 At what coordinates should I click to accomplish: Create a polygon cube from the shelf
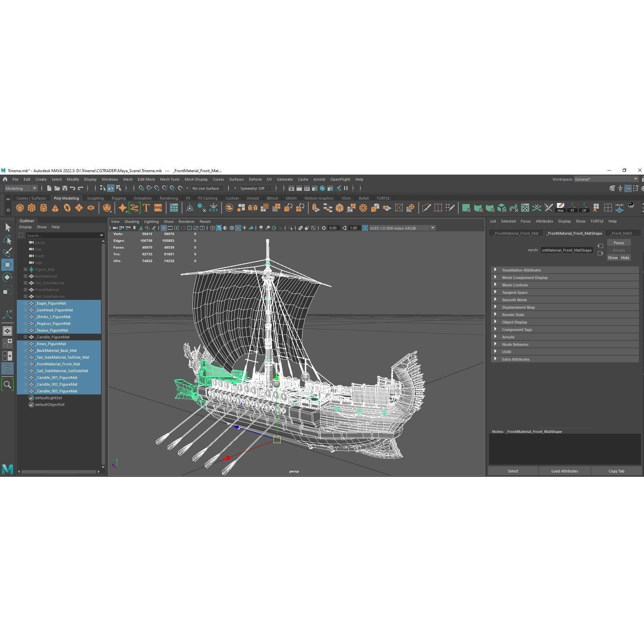coord(32,208)
